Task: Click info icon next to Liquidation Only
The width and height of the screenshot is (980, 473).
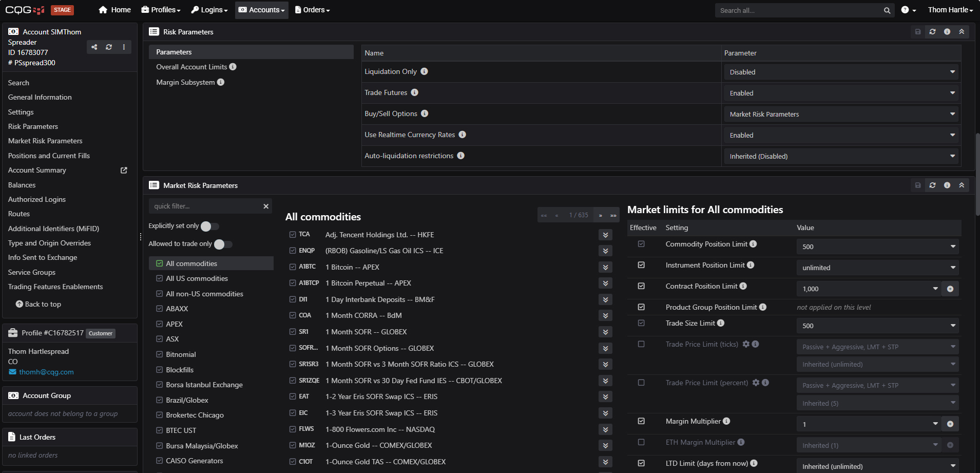Action: pos(424,72)
